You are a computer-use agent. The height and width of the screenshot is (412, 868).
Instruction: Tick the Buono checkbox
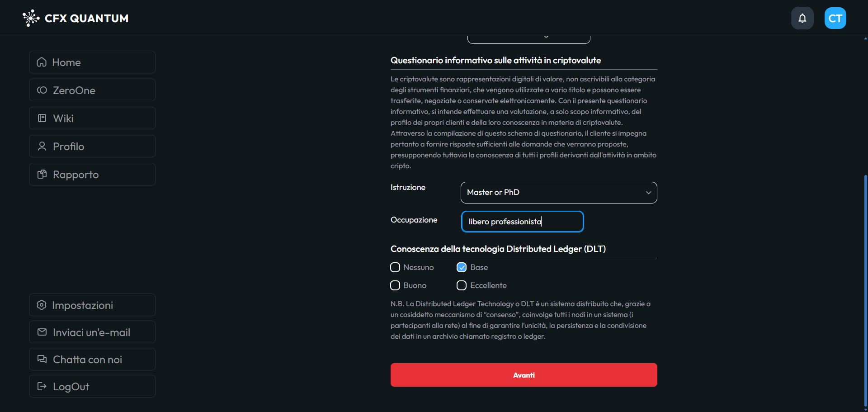395,285
